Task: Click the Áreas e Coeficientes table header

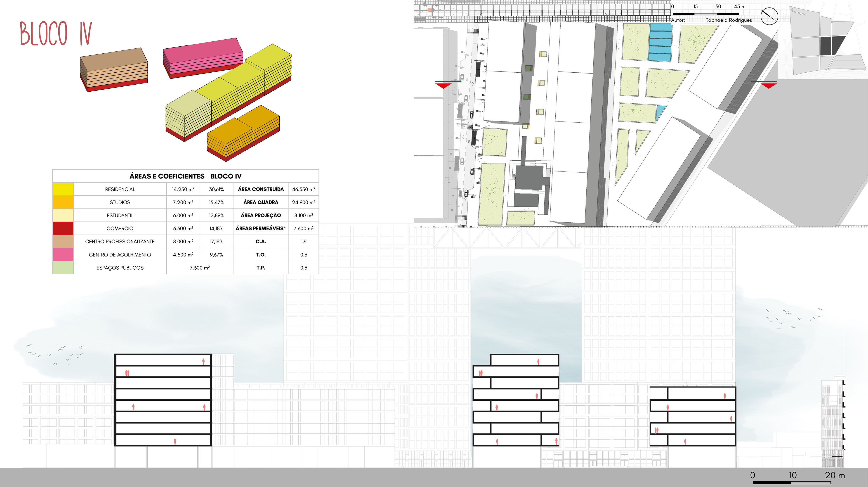Action: click(x=185, y=176)
